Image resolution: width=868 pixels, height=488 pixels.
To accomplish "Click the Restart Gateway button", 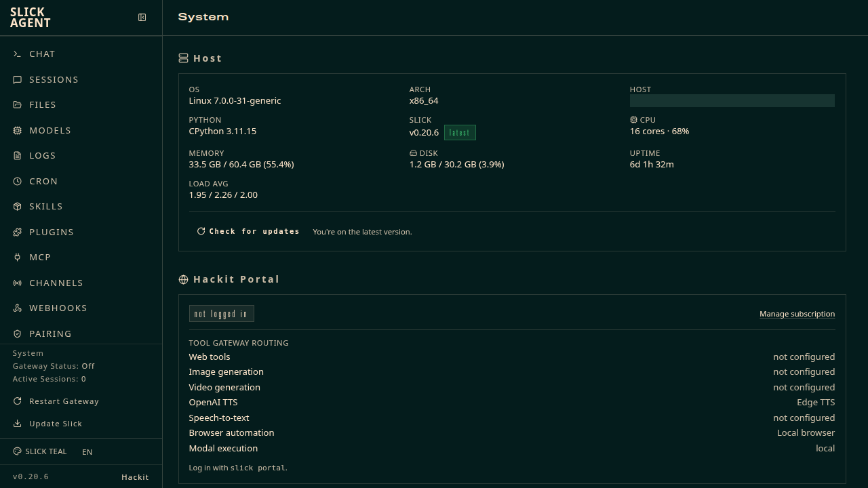I will tap(81, 401).
